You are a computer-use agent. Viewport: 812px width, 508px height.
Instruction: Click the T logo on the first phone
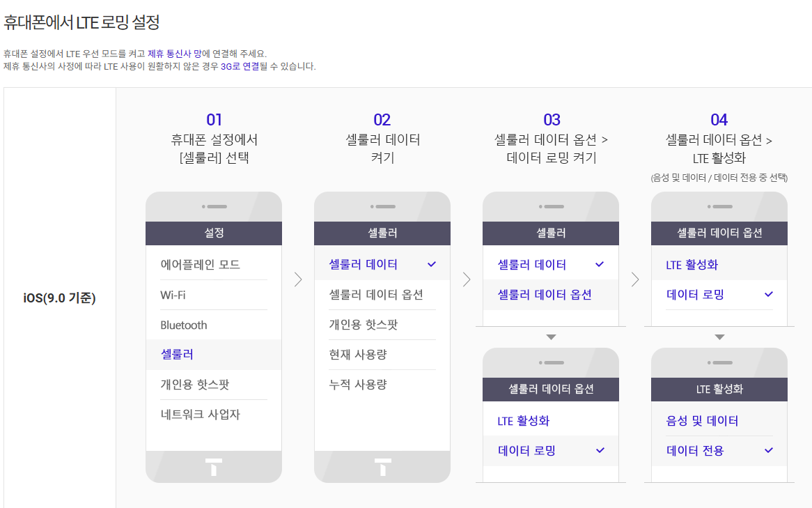[214, 466]
